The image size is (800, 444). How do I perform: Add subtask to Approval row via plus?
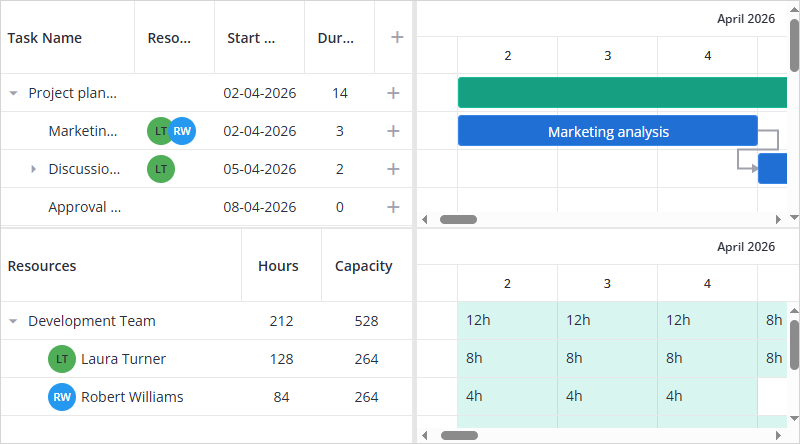click(393, 207)
